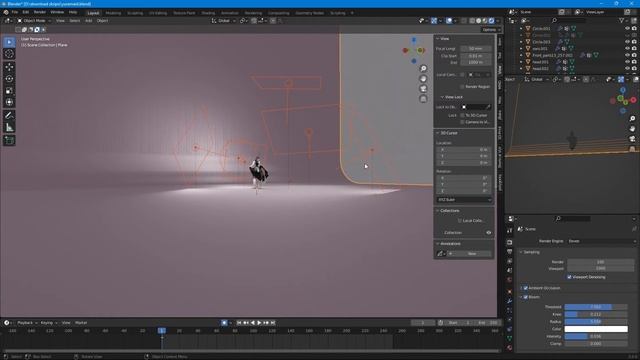
Task: Select the Annotate tool
Action: (x=9, y=116)
